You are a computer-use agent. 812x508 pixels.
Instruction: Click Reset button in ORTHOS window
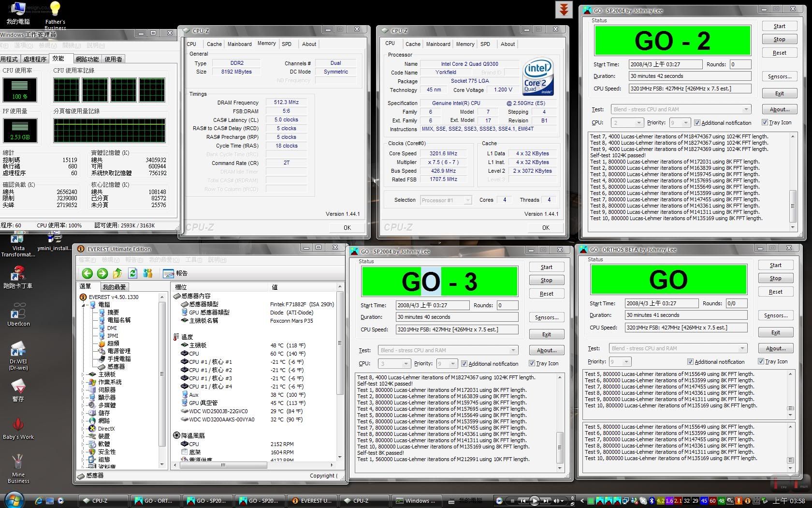[775, 292]
